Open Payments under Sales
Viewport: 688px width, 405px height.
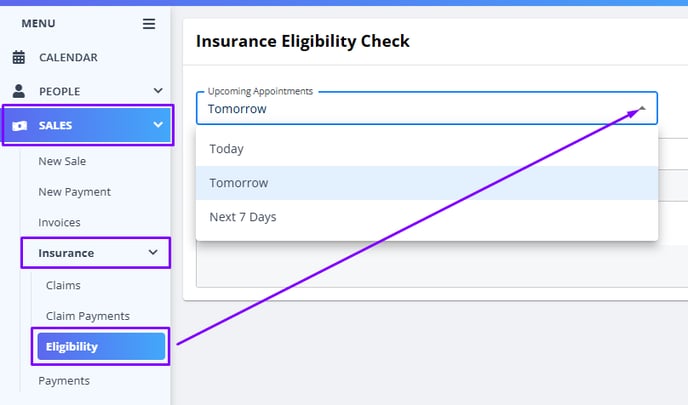coord(64,380)
